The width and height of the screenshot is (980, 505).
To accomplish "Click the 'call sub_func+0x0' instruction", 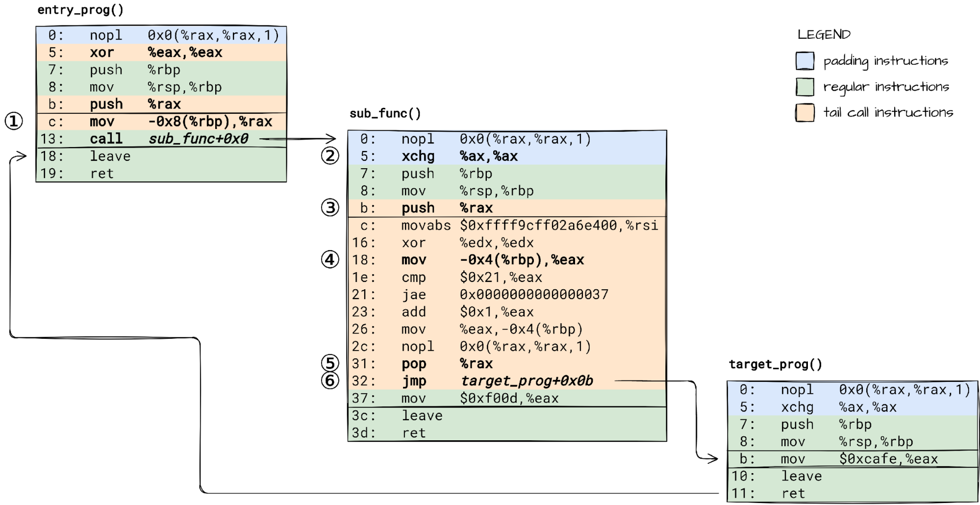I will (161, 139).
